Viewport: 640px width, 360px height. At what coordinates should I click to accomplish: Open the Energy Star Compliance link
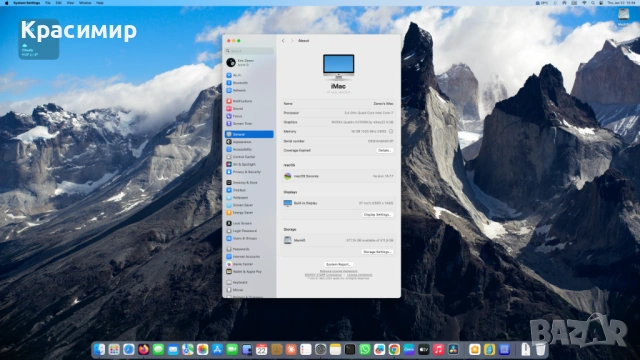pos(323,275)
